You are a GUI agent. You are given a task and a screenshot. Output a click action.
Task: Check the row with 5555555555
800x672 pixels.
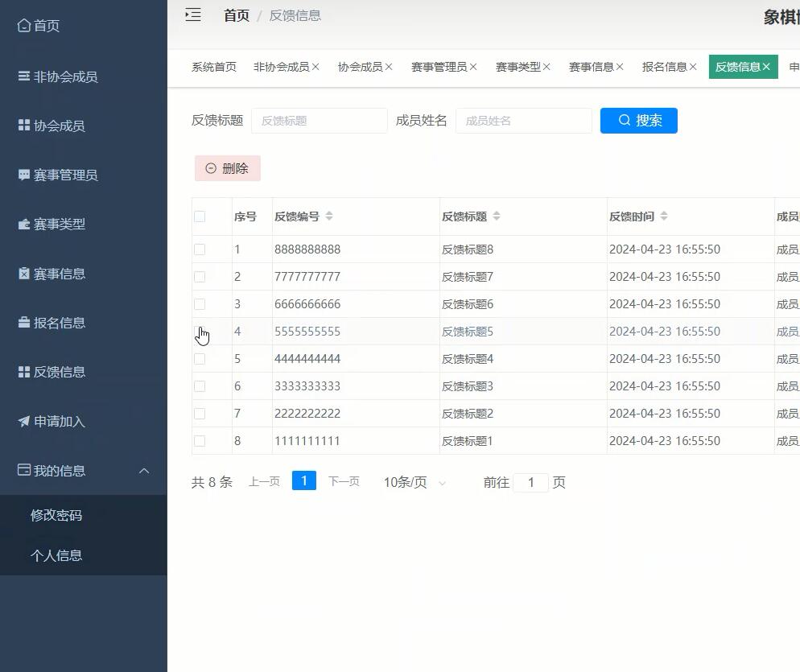(x=200, y=332)
